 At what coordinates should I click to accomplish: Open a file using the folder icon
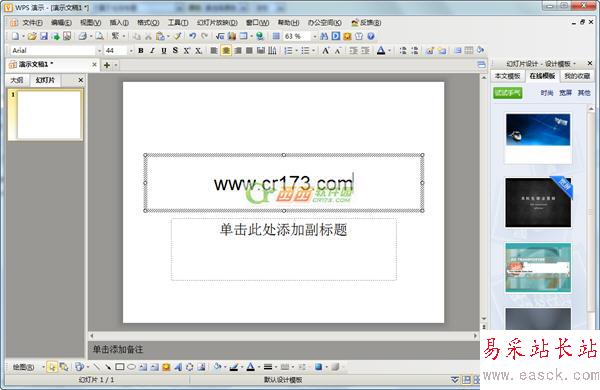pos(32,36)
